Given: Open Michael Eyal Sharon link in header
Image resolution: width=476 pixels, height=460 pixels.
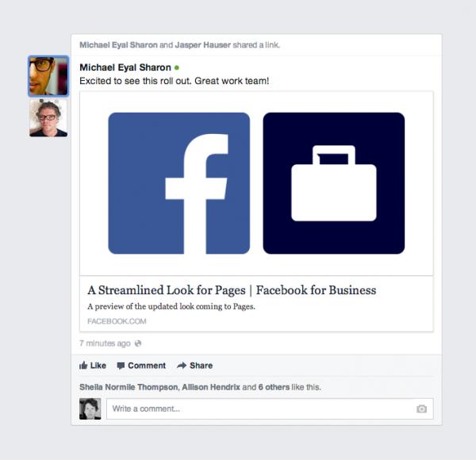Looking at the screenshot, I should click(118, 45).
